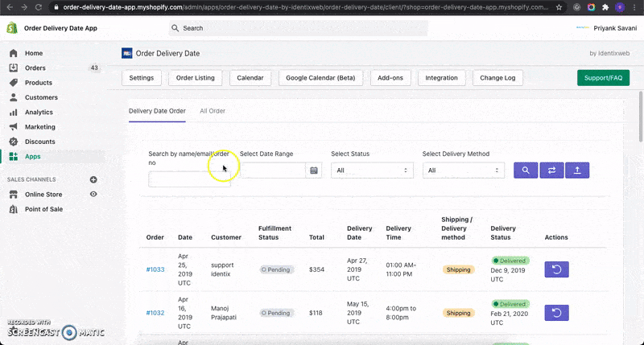
Task: Click blue swap arrows reset button
Action: [x=551, y=170]
